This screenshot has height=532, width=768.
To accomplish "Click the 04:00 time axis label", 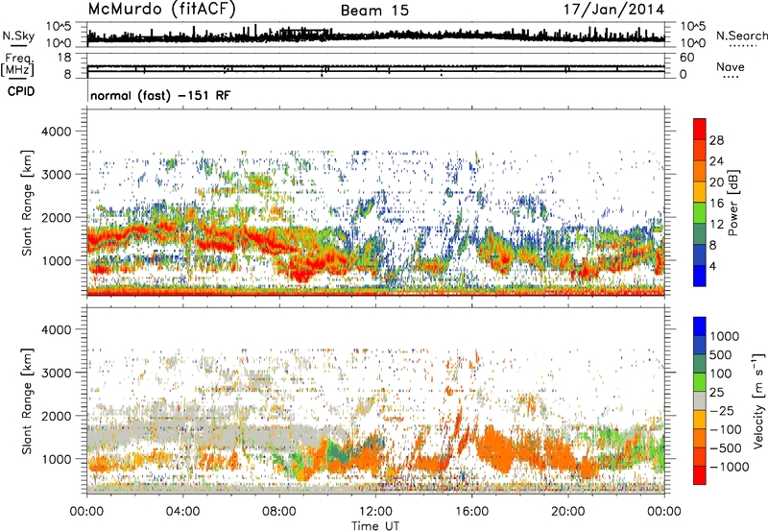I will tap(183, 512).
